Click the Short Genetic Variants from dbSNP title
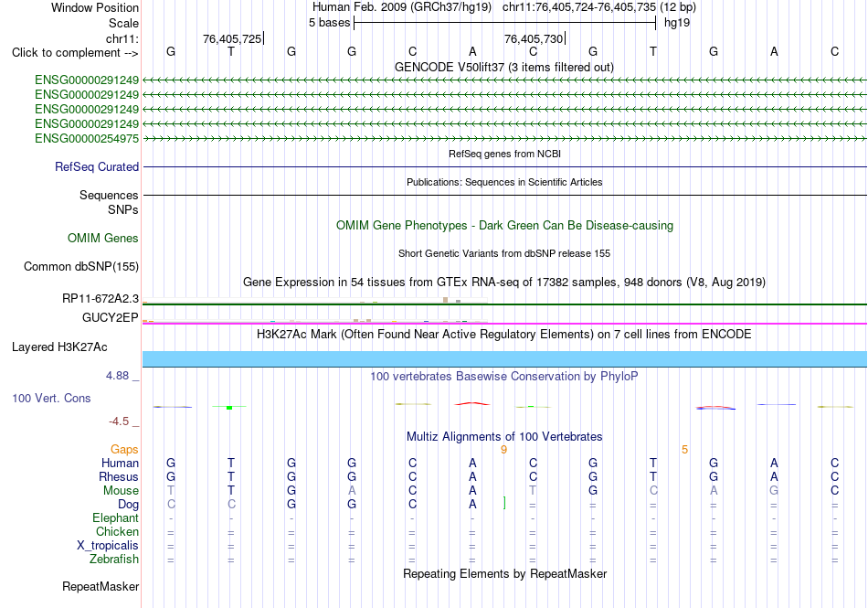Screen dimensions: 868x608 tap(504, 253)
